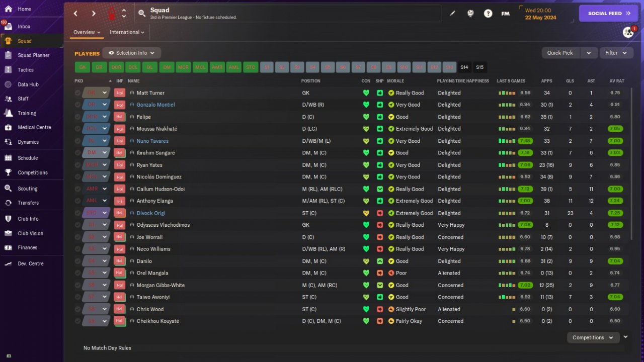Click Matt Turner's condition heart icon
Viewport: 644px width, 362px height.
(x=366, y=93)
